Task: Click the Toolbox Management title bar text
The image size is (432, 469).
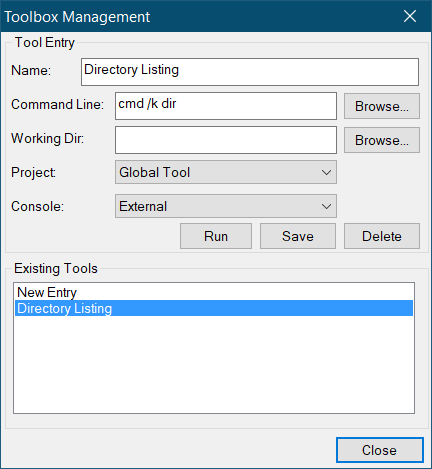Action: pyautogui.click(x=77, y=17)
